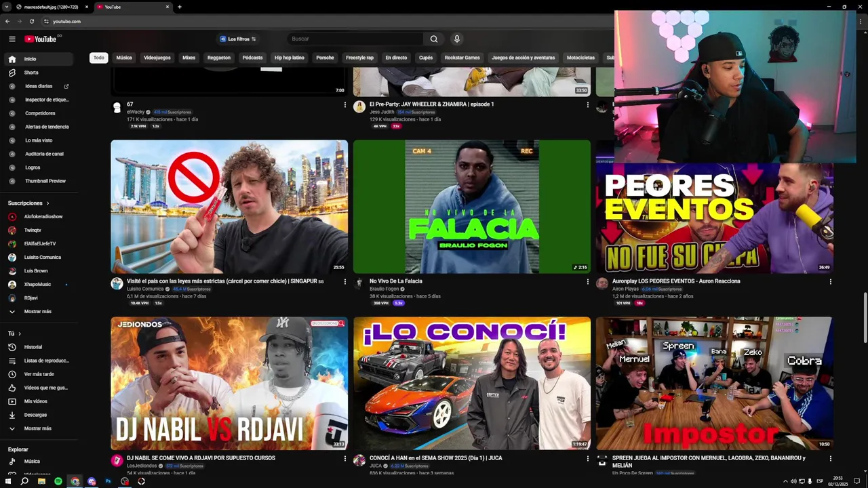868x488 pixels.
Task: Open Ver más tarde item
Action: (x=38, y=374)
